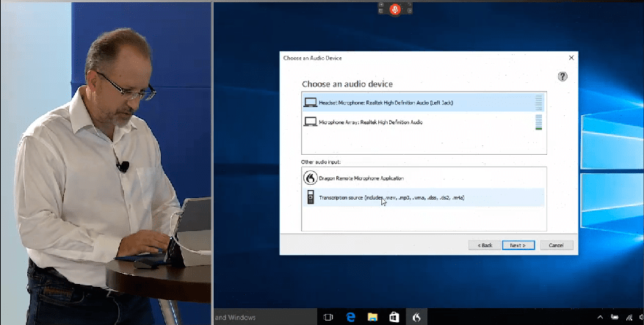The width and height of the screenshot is (644, 325).
Task: Click the Dragon flame icon in list
Action: pyautogui.click(x=311, y=178)
